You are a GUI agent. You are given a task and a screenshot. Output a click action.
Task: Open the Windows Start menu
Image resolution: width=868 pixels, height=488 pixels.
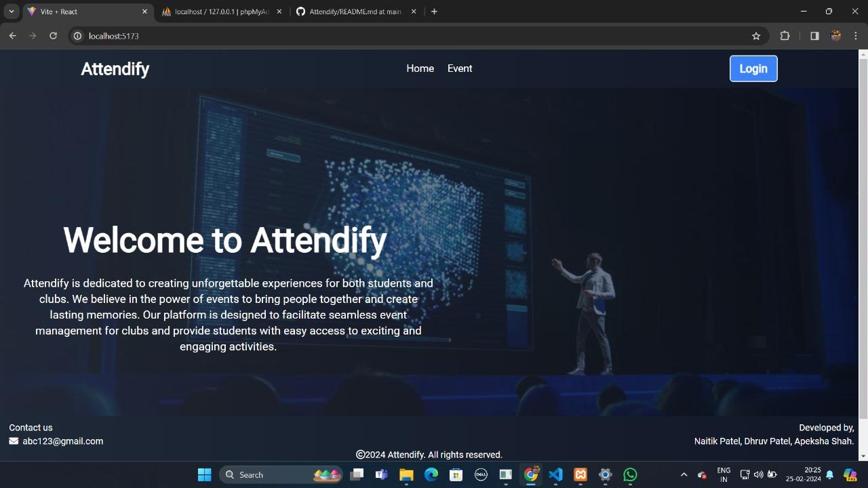[204, 474]
